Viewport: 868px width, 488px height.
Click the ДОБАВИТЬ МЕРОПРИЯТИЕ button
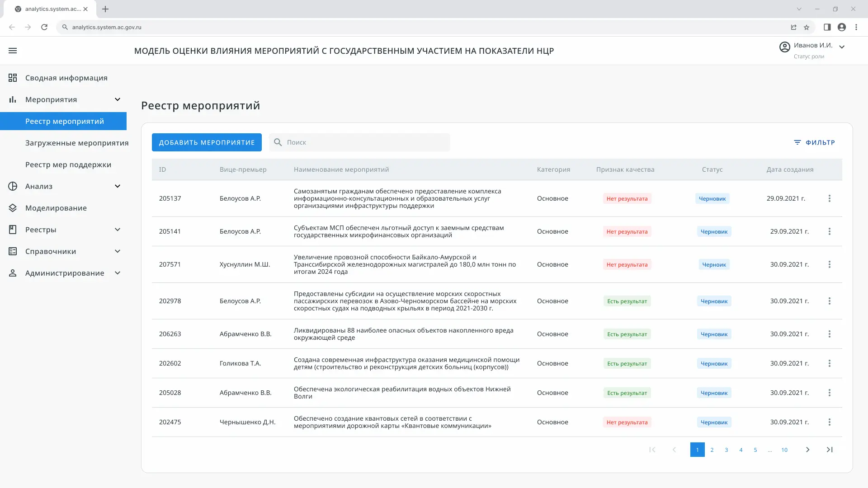pyautogui.click(x=207, y=142)
